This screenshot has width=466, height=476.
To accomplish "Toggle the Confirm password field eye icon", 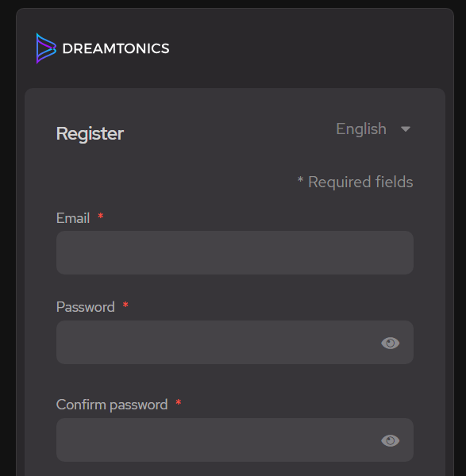I will pyautogui.click(x=390, y=440).
